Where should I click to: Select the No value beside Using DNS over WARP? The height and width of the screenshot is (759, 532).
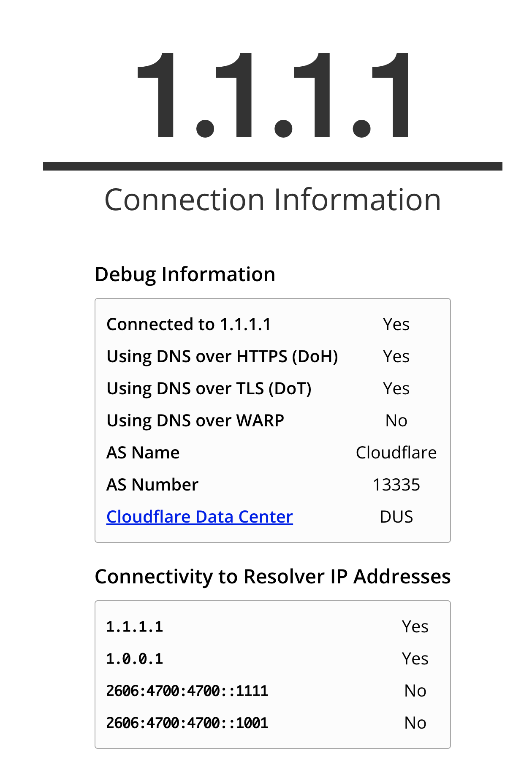coord(396,420)
